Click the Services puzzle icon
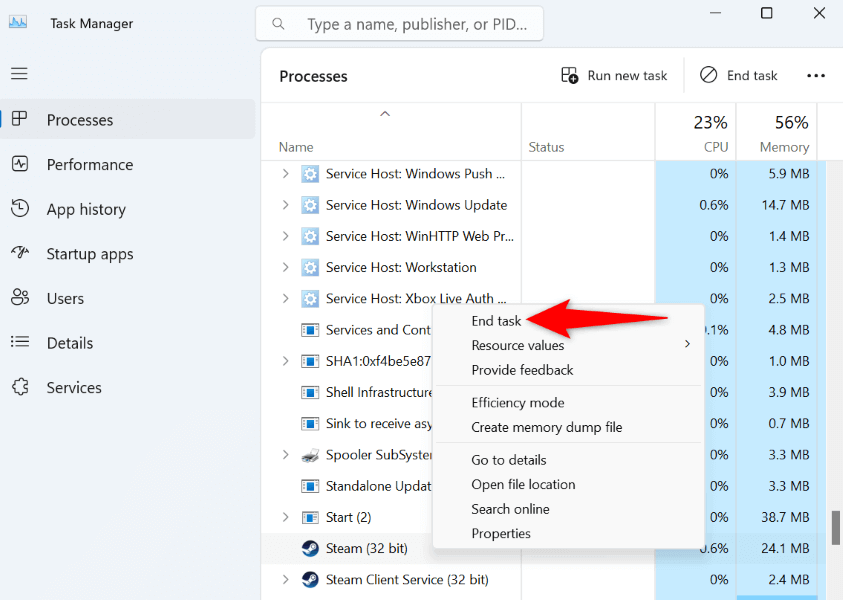 [x=20, y=387]
